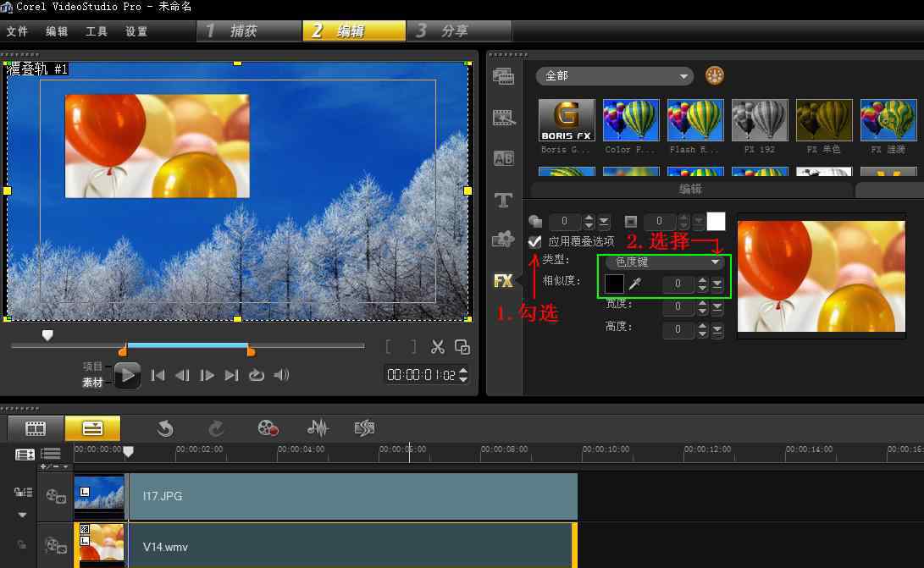Screen dimensions: 924x568
Task: Open the timeline zoom +/- dropdown
Action: [x=53, y=466]
